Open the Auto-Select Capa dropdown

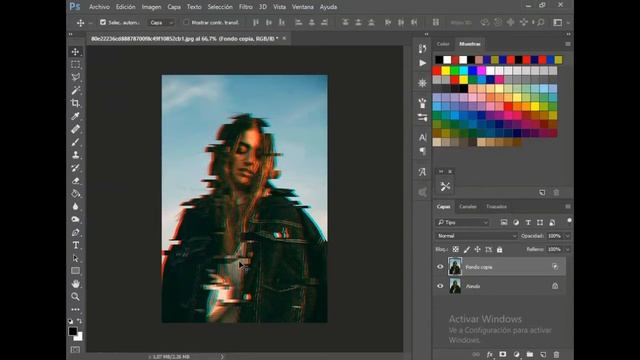161,22
